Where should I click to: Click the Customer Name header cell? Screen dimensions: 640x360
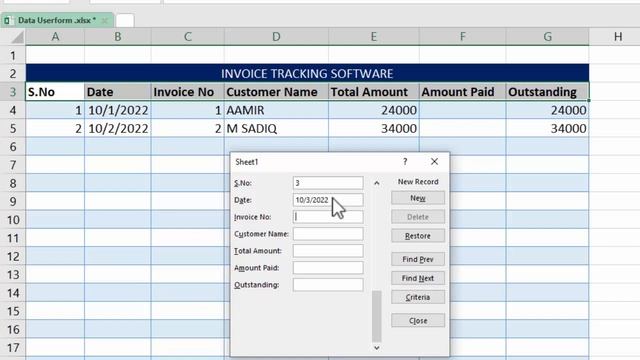(x=276, y=92)
